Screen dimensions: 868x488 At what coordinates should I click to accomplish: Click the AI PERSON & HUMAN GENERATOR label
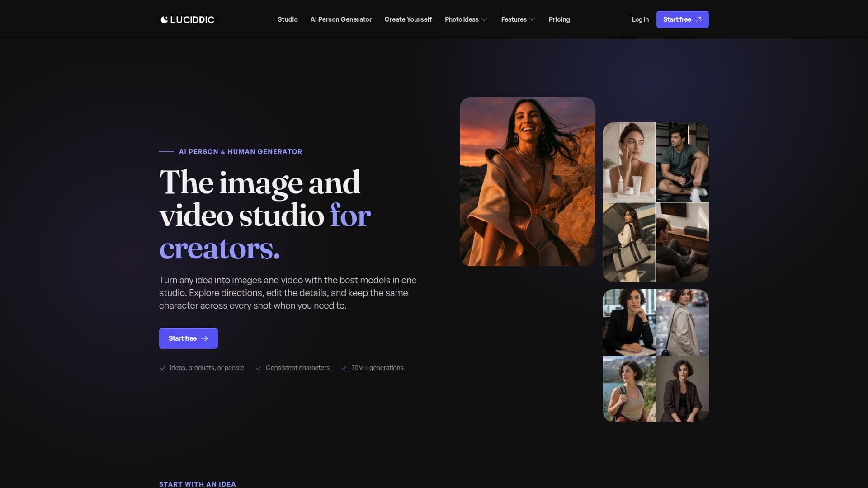pyautogui.click(x=241, y=152)
